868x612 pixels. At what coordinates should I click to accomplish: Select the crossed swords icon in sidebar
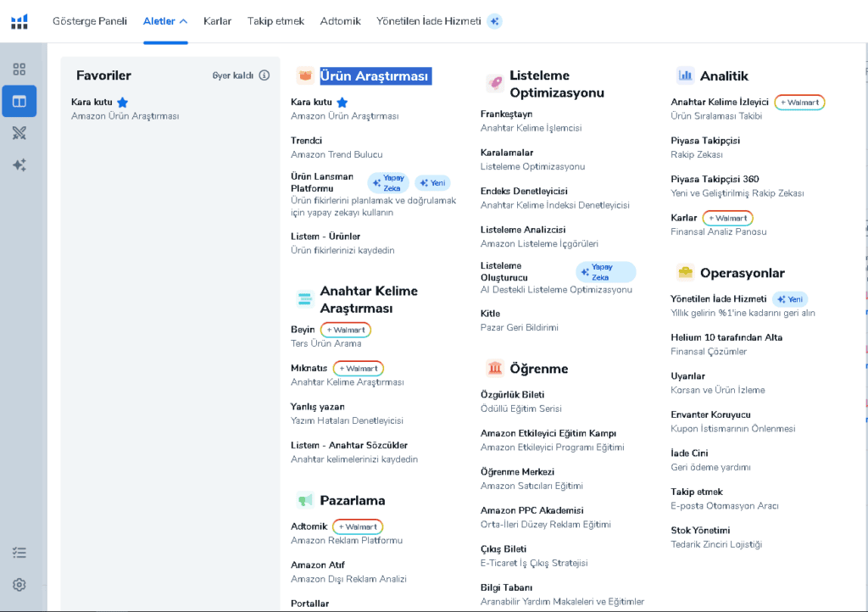[19, 133]
